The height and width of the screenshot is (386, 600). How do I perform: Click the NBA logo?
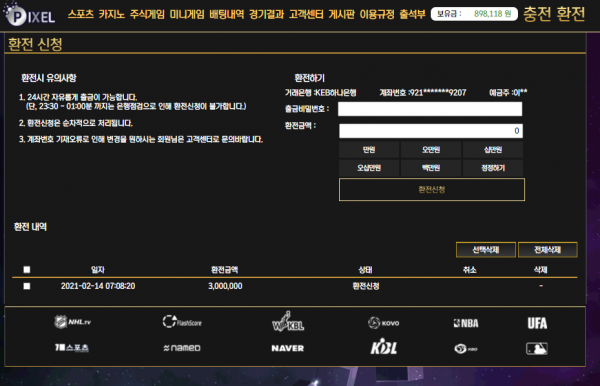tap(466, 323)
